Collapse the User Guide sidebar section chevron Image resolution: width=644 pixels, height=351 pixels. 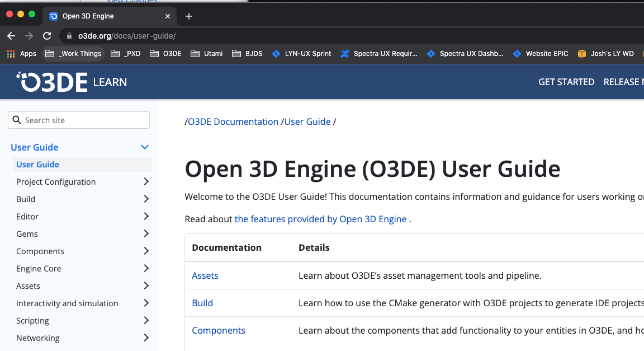tap(145, 147)
